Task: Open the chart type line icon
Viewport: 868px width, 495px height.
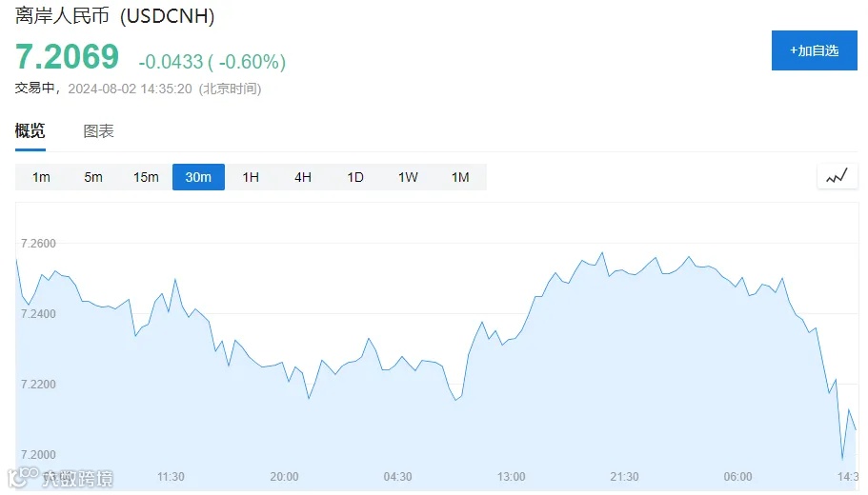Action: (x=837, y=177)
